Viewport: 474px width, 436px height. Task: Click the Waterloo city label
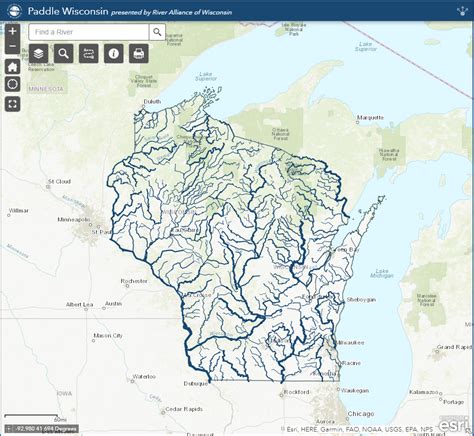144,376
